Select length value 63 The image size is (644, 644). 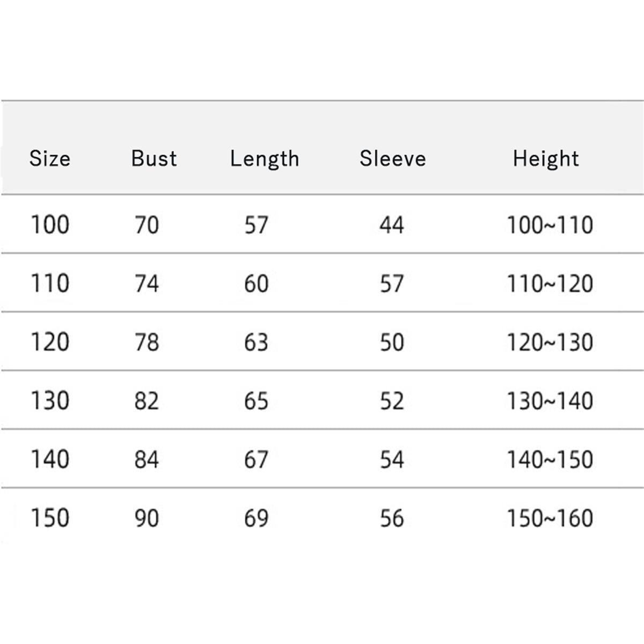tap(256, 342)
